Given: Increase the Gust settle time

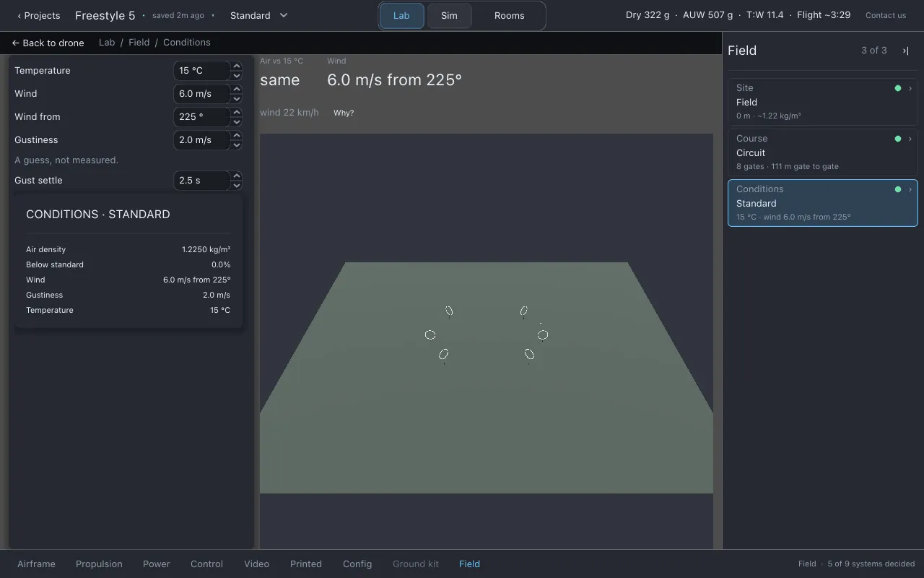Looking at the screenshot, I should pyautogui.click(x=236, y=176).
